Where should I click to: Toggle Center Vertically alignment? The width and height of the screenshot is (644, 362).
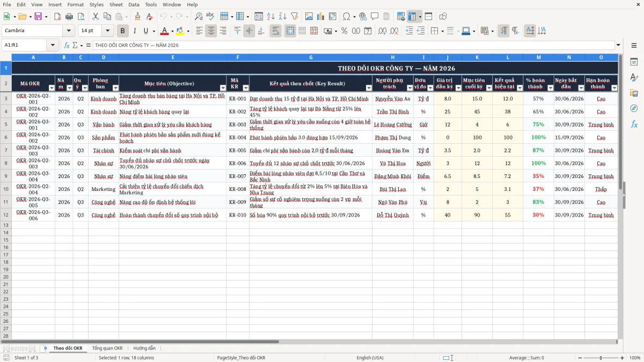click(x=249, y=31)
